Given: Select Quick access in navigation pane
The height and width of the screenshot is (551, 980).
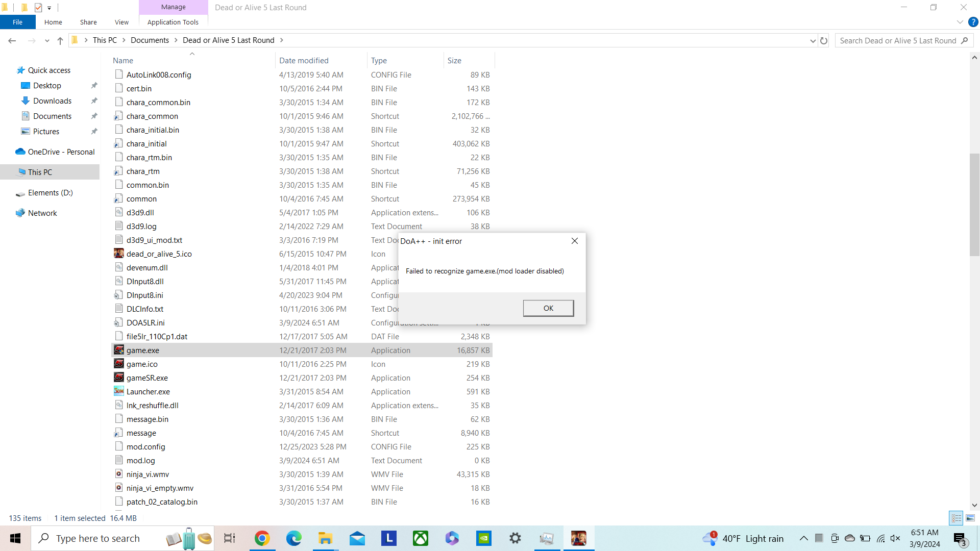Looking at the screenshot, I should click(49, 70).
